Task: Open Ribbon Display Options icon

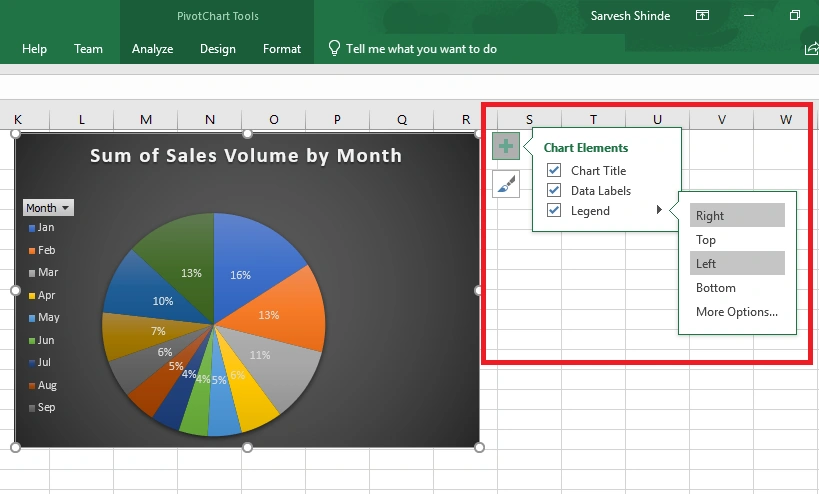Action: point(703,15)
